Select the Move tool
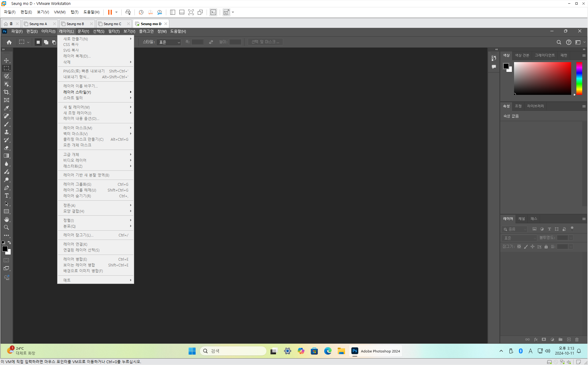 coord(6,60)
